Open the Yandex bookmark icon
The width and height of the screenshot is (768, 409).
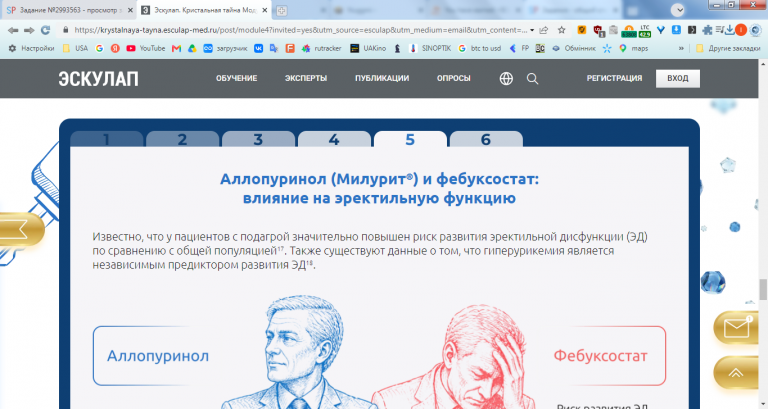(x=115, y=48)
